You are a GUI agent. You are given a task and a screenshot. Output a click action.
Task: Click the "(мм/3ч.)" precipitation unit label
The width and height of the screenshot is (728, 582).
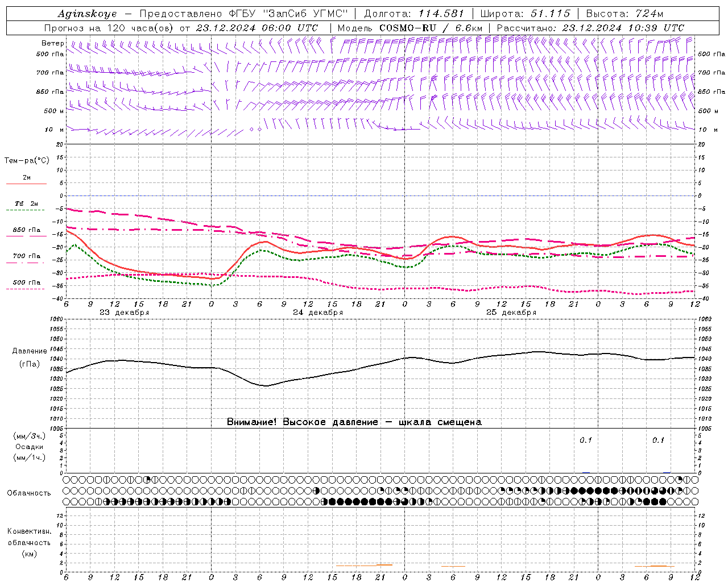click(x=30, y=436)
